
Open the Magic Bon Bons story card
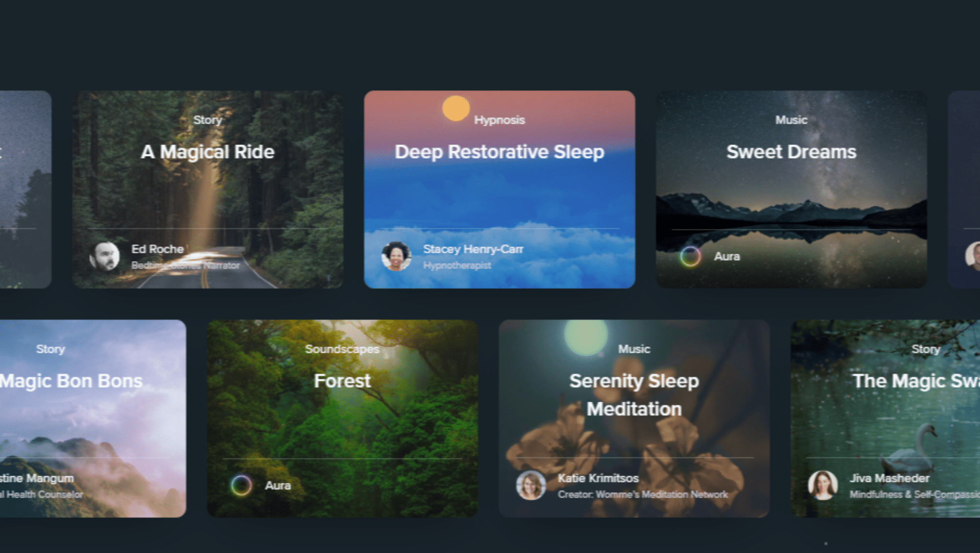coord(93,419)
